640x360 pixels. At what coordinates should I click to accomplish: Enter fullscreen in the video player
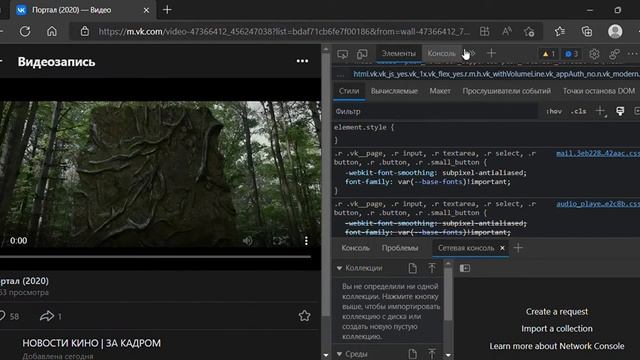[x=278, y=241]
